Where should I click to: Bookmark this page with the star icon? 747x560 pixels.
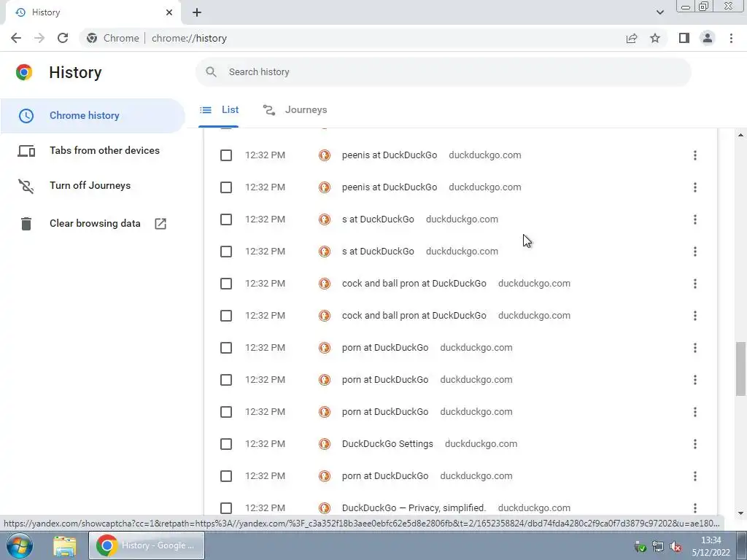pyautogui.click(x=655, y=38)
